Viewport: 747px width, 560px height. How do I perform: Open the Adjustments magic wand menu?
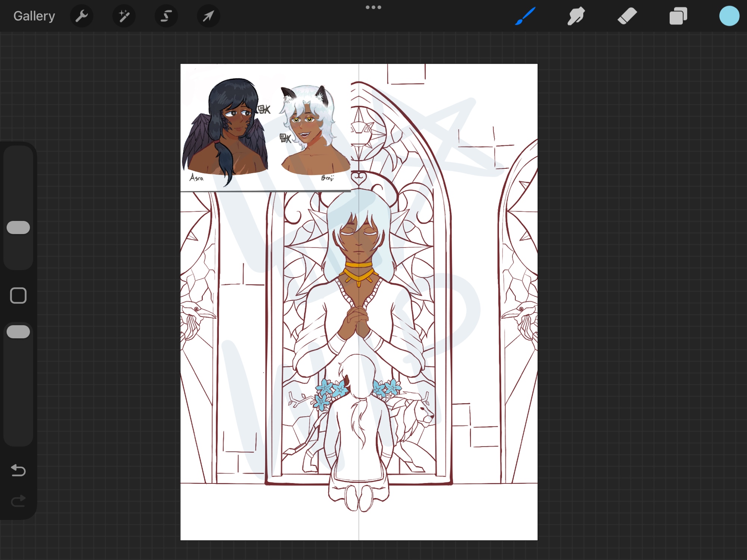pyautogui.click(x=124, y=16)
